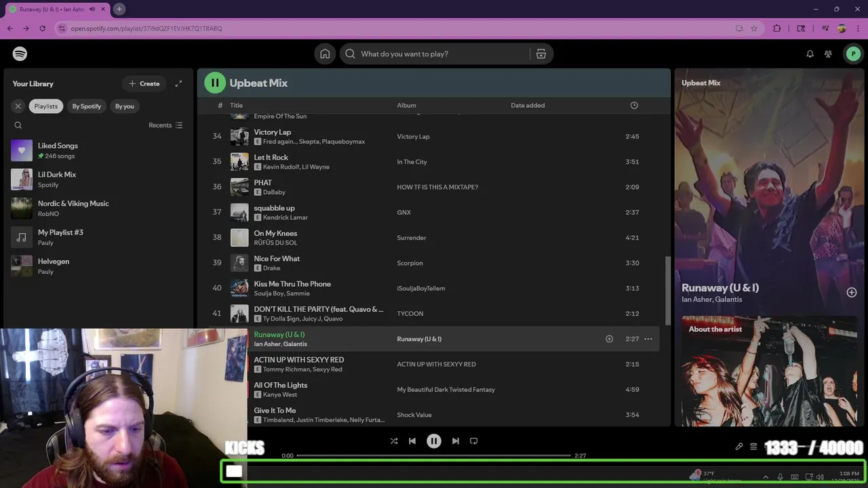Click the playlist vertical scrollbar

click(668, 290)
